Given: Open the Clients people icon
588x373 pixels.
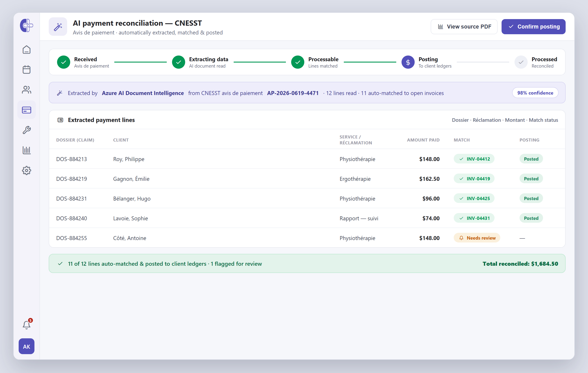Looking at the screenshot, I should pyautogui.click(x=26, y=90).
